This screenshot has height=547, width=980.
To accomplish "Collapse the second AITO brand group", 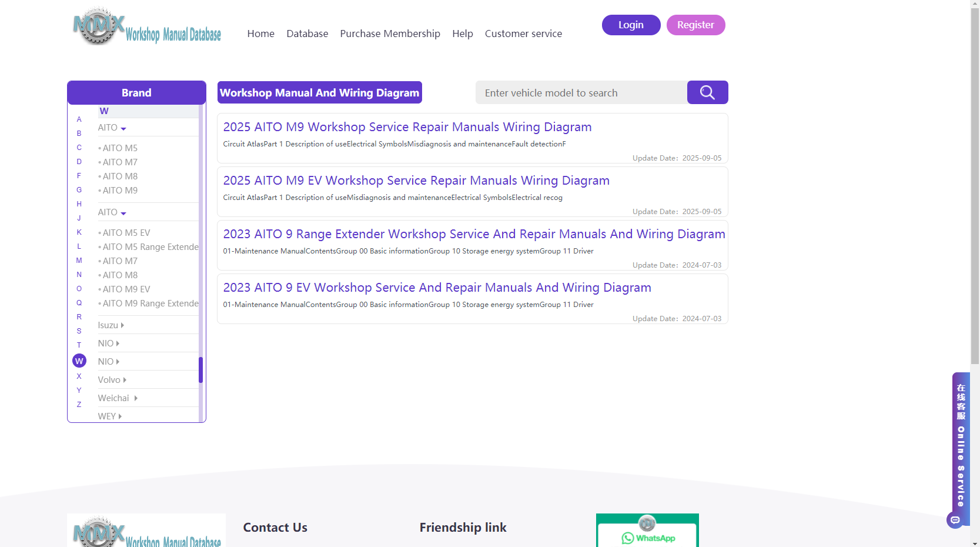I will click(112, 212).
